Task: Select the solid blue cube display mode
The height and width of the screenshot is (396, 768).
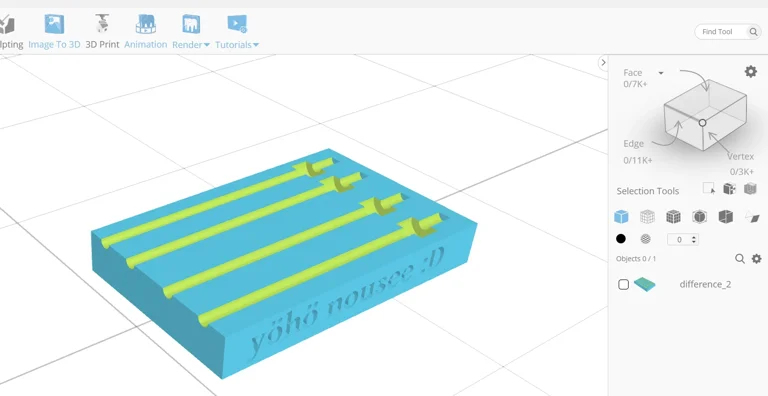Action: [x=621, y=217]
